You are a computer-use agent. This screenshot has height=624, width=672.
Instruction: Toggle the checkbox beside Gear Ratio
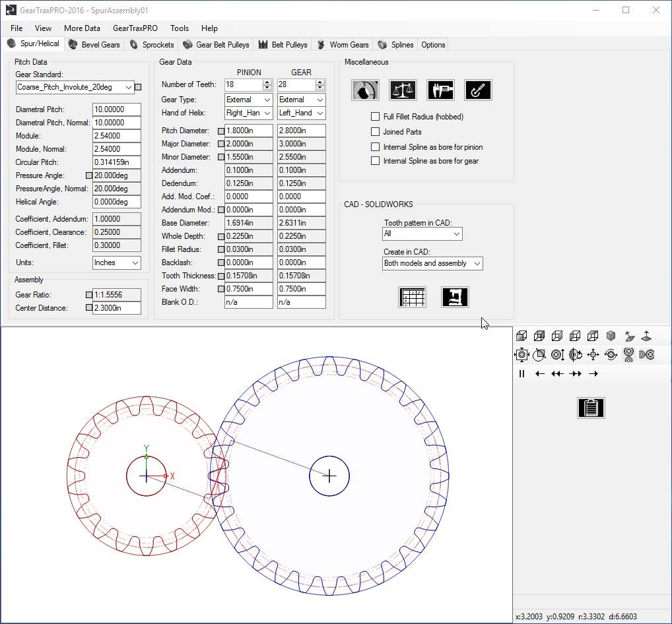point(89,295)
